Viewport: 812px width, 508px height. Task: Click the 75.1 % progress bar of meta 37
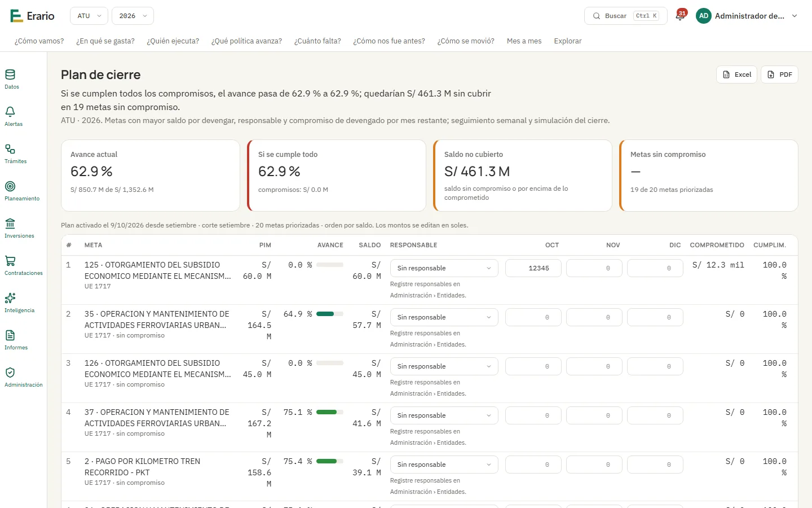pyautogui.click(x=330, y=412)
